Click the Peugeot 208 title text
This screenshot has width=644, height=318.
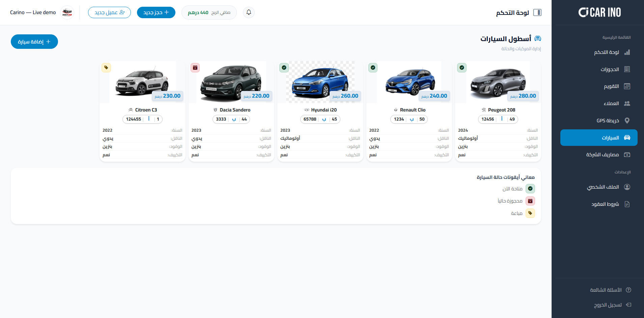tap(502, 110)
